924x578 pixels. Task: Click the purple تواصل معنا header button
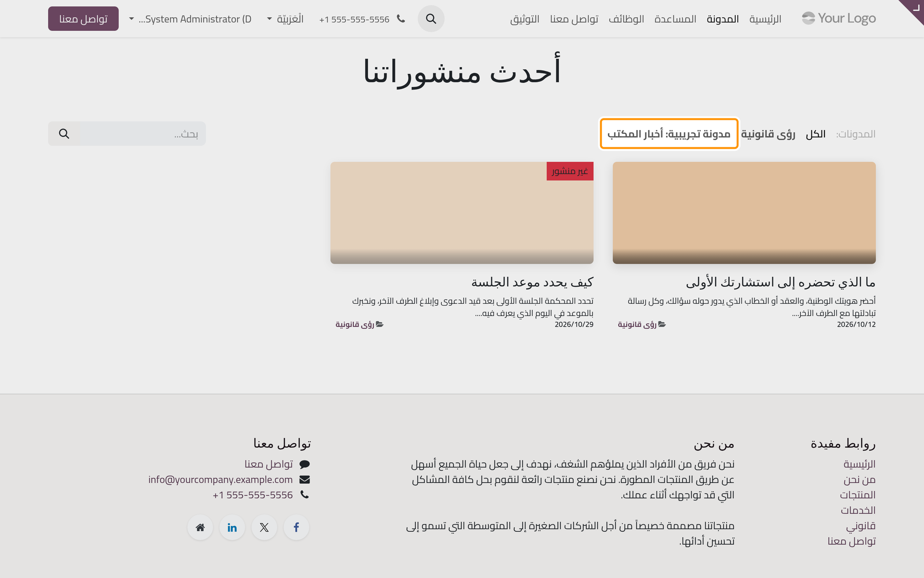(83, 19)
